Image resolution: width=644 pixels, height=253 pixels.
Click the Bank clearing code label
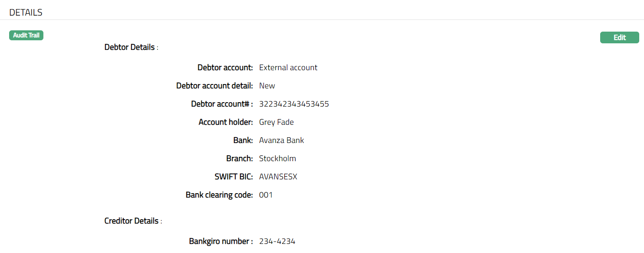pyautogui.click(x=219, y=195)
